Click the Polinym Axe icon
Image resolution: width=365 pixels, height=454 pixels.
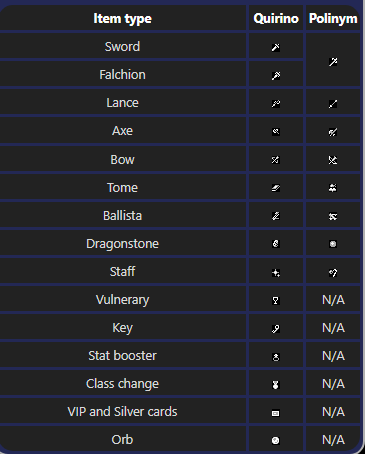333,132
